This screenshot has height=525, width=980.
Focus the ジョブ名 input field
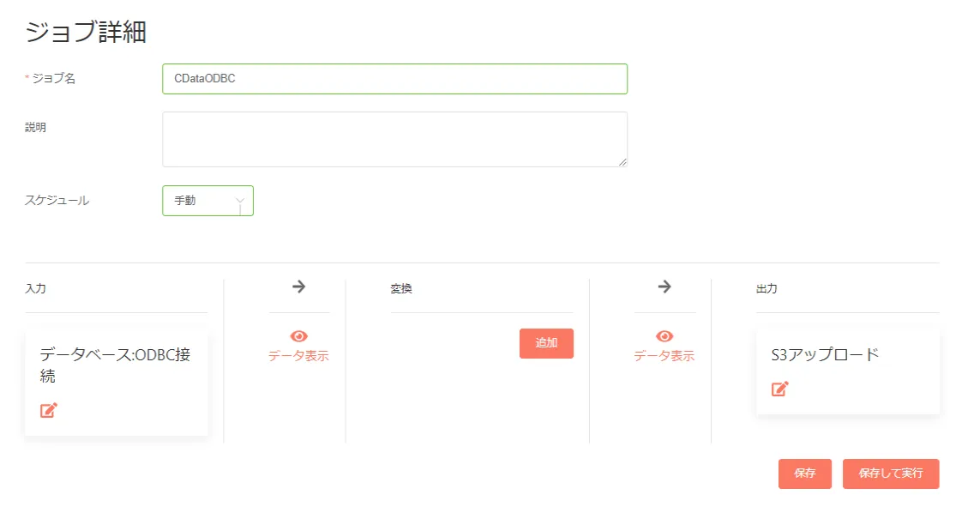click(x=394, y=79)
